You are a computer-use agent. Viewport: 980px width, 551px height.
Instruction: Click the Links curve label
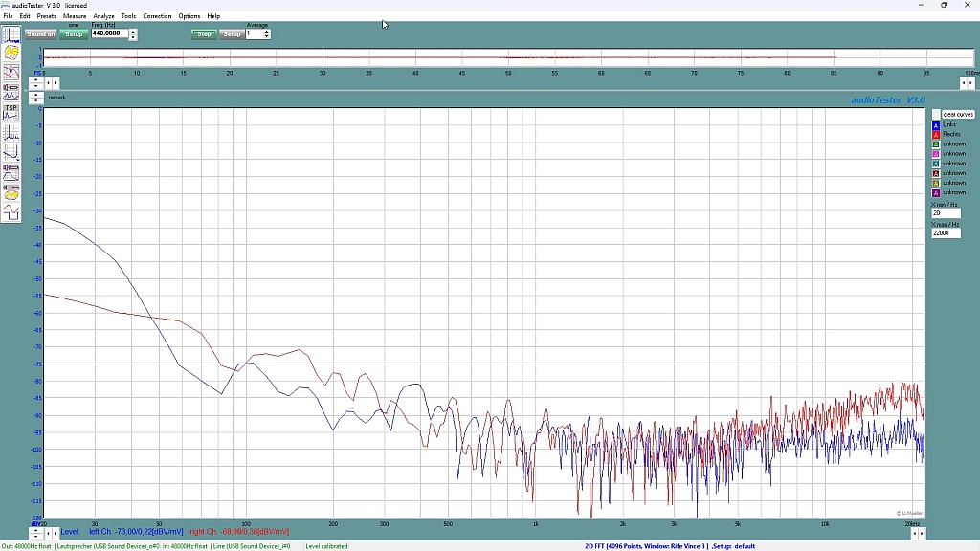949,125
